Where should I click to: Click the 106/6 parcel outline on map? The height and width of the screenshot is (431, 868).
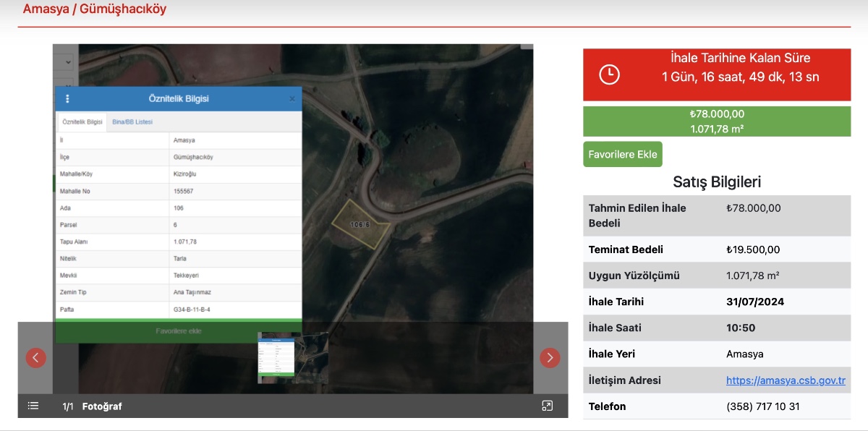(359, 226)
